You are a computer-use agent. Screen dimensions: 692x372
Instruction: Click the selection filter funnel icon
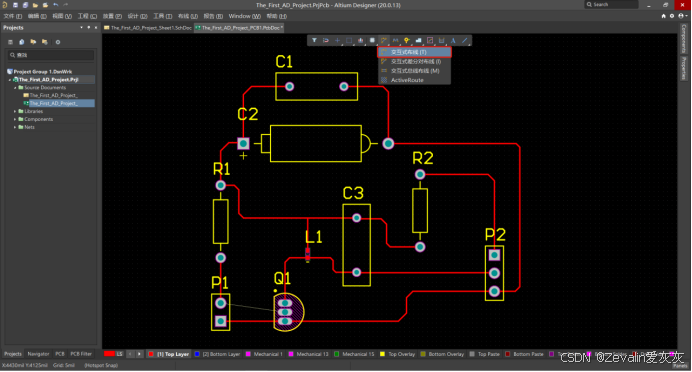(314, 41)
